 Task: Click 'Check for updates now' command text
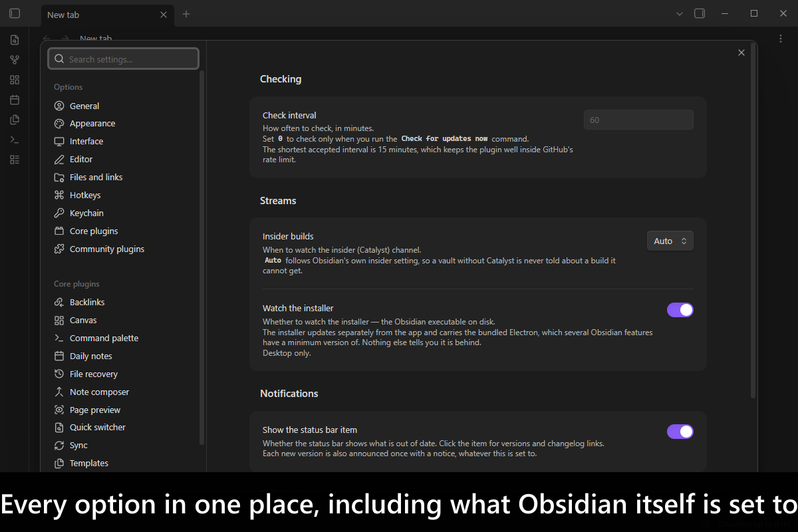click(x=444, y=139)
